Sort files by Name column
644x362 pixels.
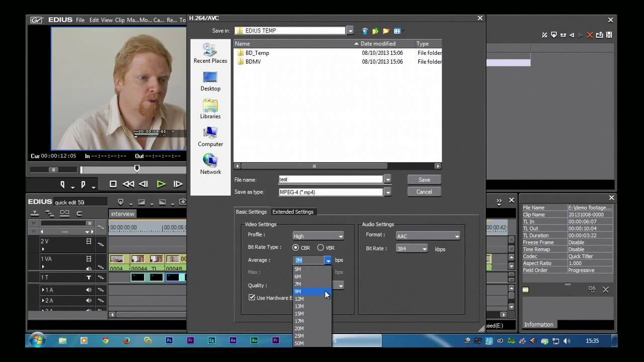pos(296,44)
